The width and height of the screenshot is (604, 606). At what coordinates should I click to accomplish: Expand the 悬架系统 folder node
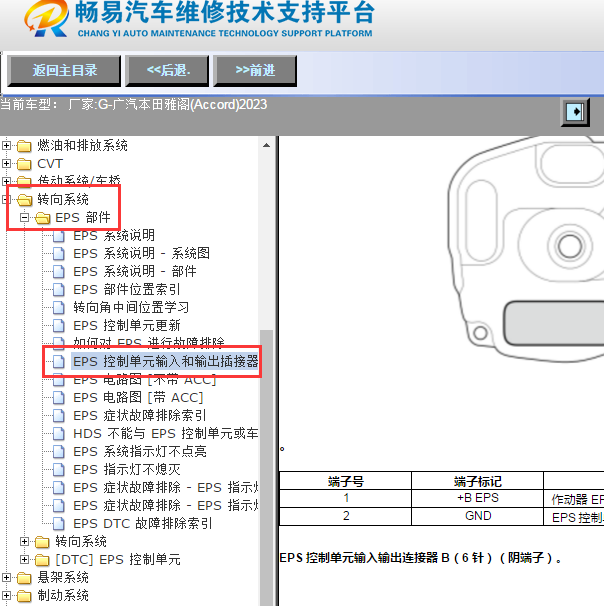click(6, 577)
